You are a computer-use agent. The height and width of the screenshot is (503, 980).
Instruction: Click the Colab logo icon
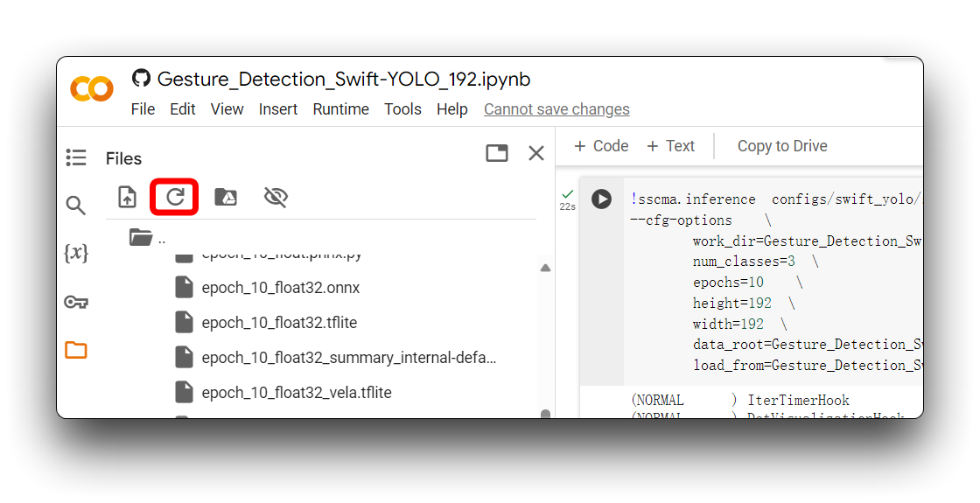coord(92,88)
